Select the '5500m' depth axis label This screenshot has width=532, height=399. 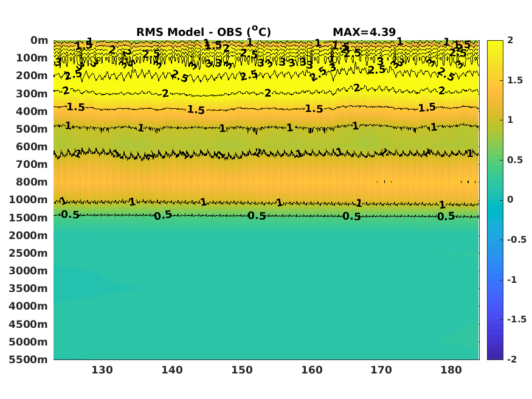click(x=28, y=359)
